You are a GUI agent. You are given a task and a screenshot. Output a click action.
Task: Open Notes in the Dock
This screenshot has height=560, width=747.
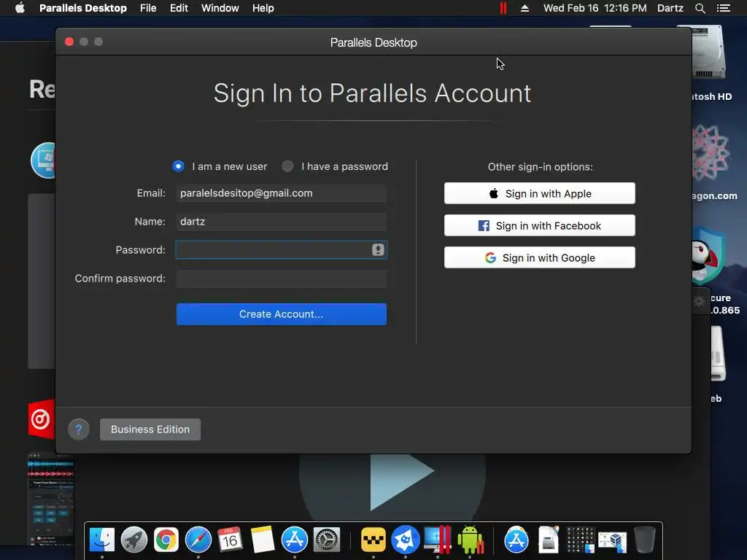pos(262,540)
